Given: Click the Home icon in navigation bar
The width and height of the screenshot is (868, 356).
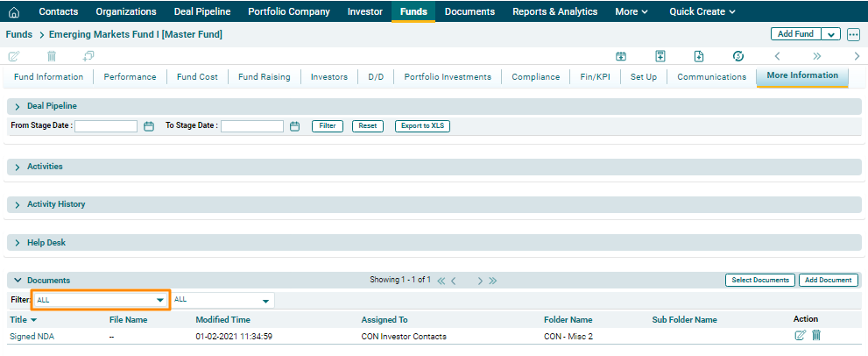Looking at the screenshot, I should [x=14, y=11].
